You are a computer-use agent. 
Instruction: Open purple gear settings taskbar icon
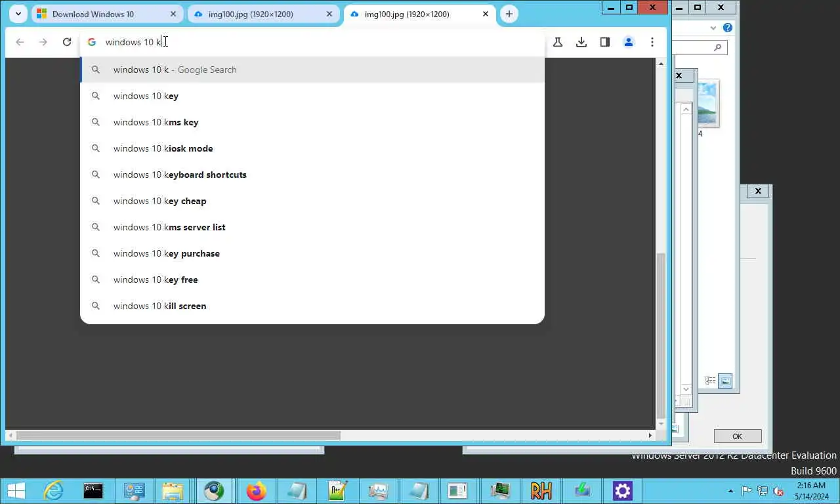[622, 491]
